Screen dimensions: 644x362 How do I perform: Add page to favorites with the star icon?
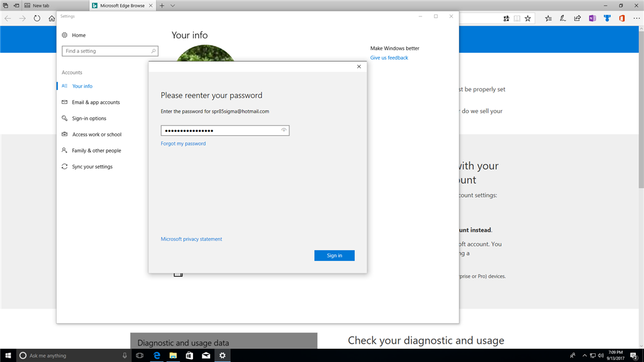pos(528,18)
